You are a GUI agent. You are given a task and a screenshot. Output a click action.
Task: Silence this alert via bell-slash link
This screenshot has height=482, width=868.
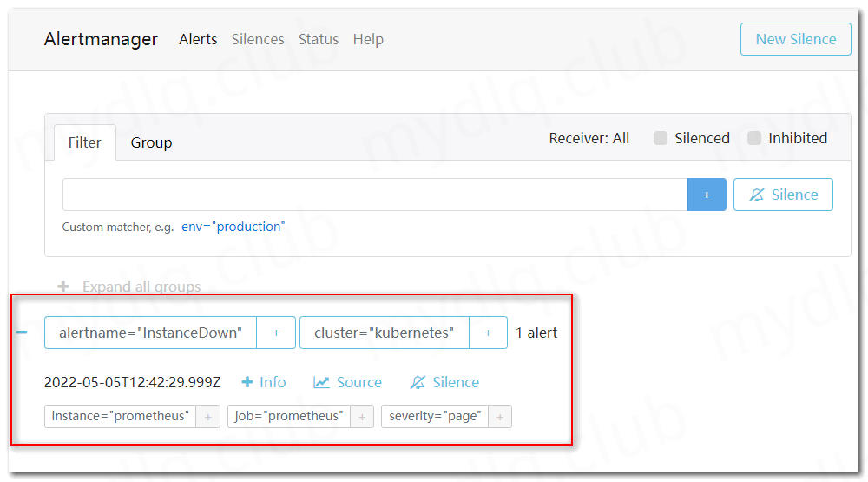444,382
